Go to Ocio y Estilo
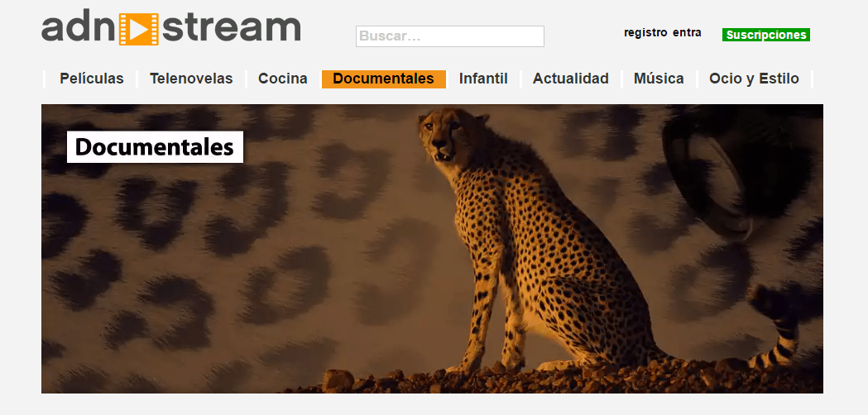Viewport: 868px width, 415px height. 754,79
